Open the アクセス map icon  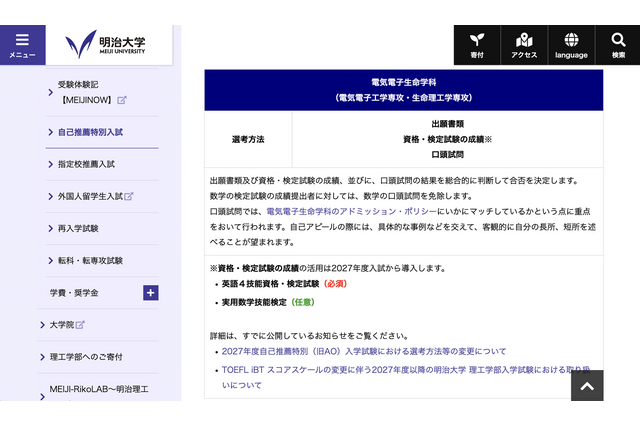[x=524, y=45]
